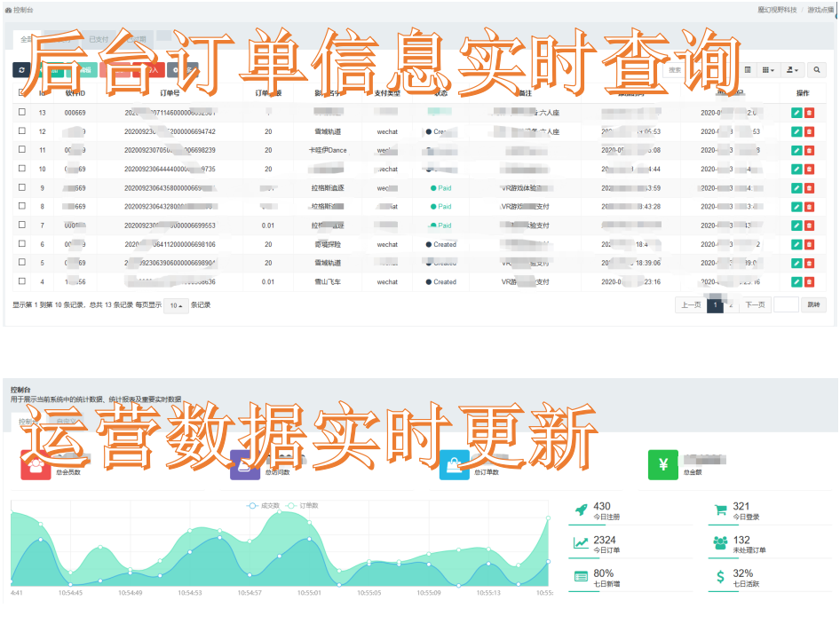This screenshot has width=840, height=640.
Task: Click the 跳转 jump button
Action: 813,304
